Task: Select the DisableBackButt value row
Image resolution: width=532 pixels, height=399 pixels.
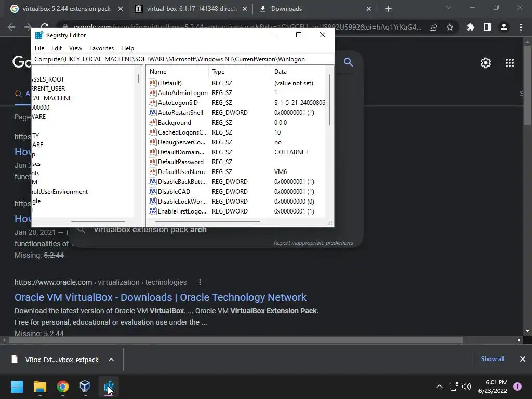Action: (236, 181)
